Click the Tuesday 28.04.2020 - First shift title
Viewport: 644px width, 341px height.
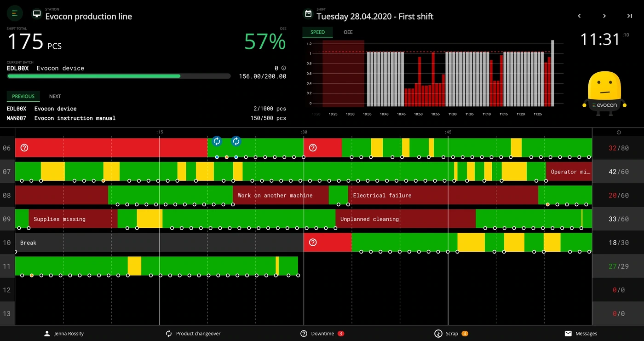(x=375, y=17)
